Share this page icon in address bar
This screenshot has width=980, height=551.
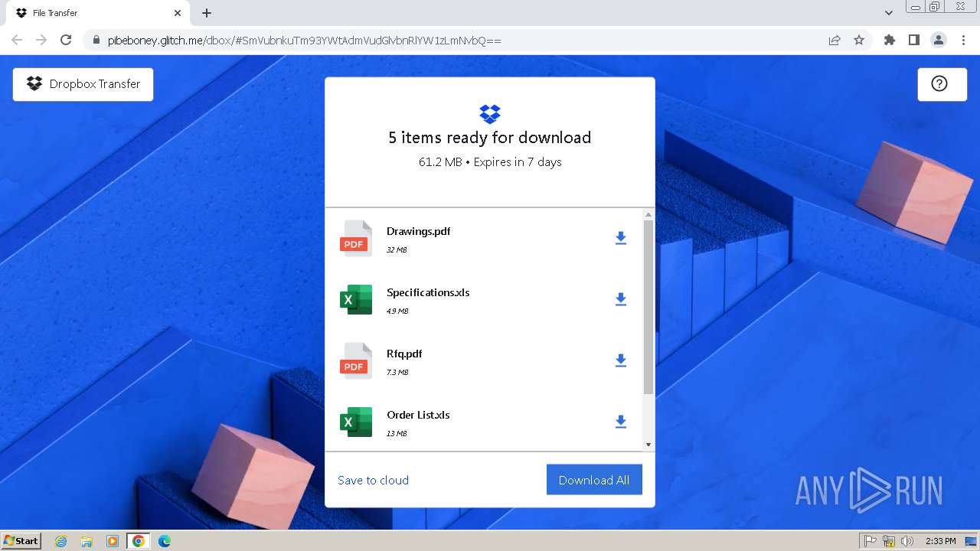(x=835, y=40)
